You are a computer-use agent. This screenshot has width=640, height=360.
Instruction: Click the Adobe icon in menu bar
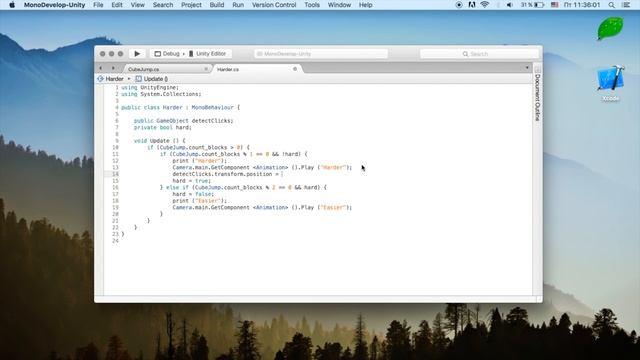[471, 5]
